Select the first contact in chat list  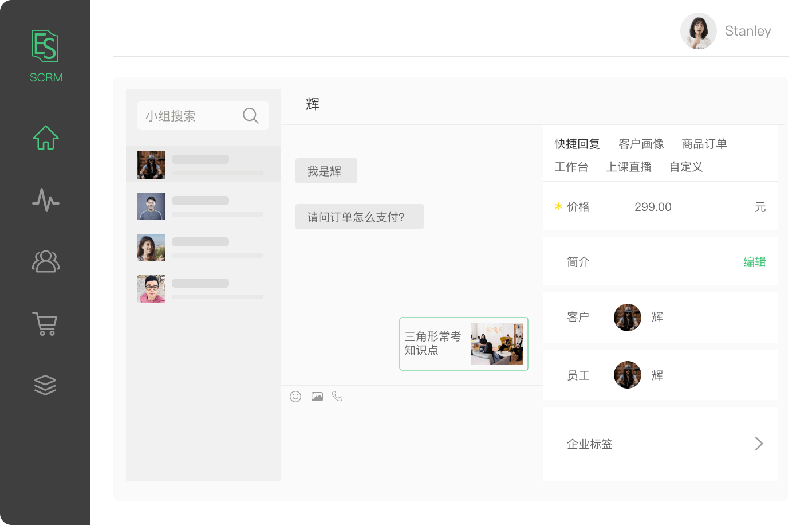tap(203, 164)
